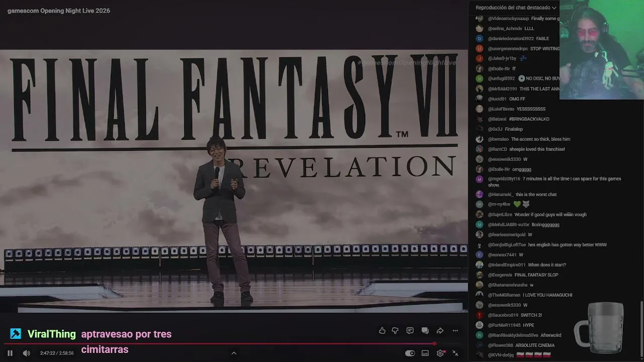644x362 pixels.
Task: Click the username @Gx3J in chat
Action: (x=495, y=129)
